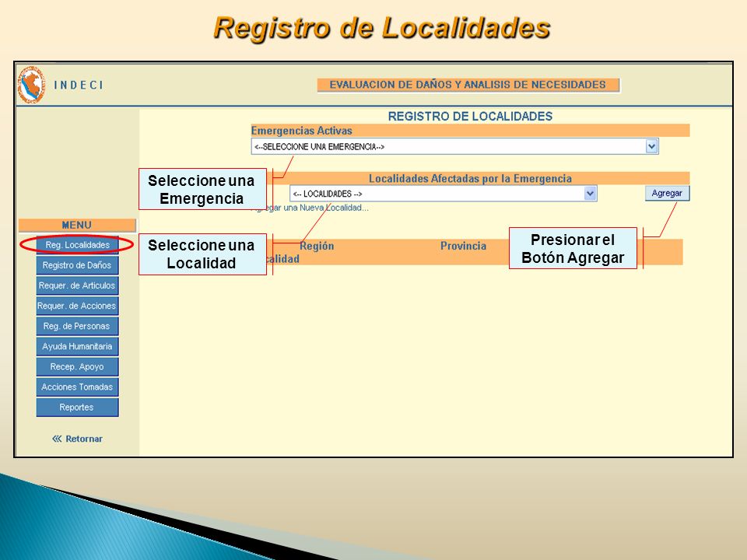The width and height of the screenshot is (747, 560).
Task: Expand the LOCALIDADES dropdown arrow
Action: coord(590,194)
